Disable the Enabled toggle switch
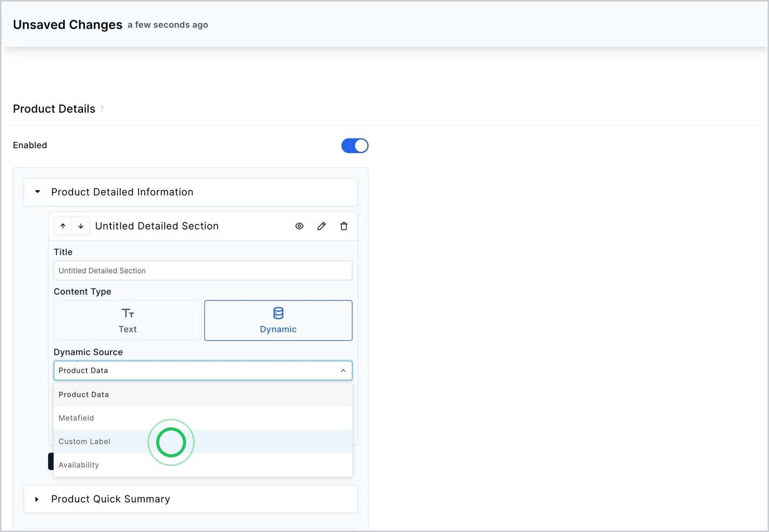Viewport: 769px width, 532px height. 355,146
